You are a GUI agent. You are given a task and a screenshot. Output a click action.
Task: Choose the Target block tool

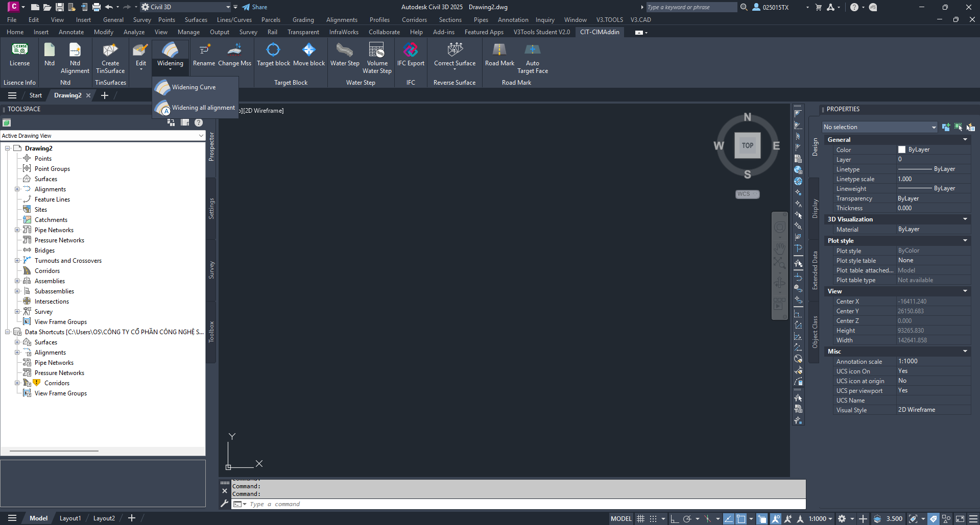tap(273, 50)
